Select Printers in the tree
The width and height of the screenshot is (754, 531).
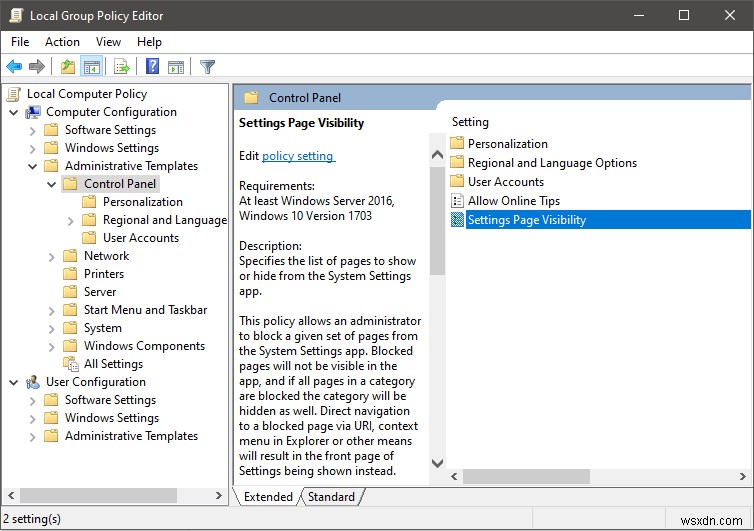click(x=104, y=274)
